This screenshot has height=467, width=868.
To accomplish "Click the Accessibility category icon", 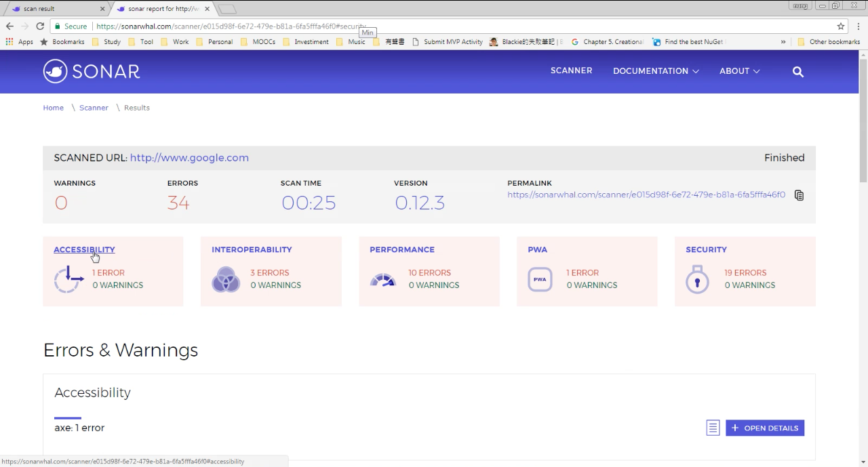I will coord(68,279).
